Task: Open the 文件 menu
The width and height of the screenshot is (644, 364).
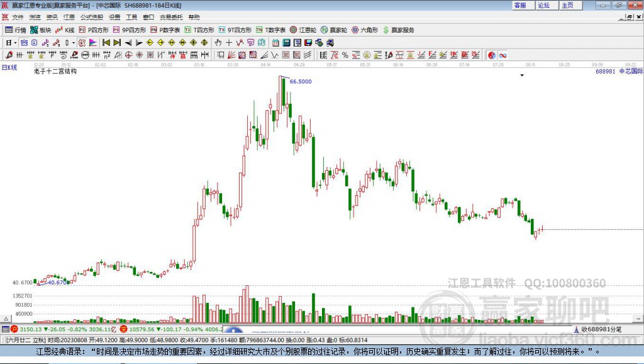Action: click(x=18, y=17)
